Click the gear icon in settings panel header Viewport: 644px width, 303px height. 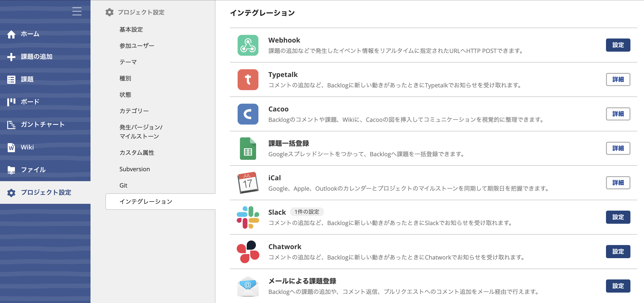click(110, 12)
